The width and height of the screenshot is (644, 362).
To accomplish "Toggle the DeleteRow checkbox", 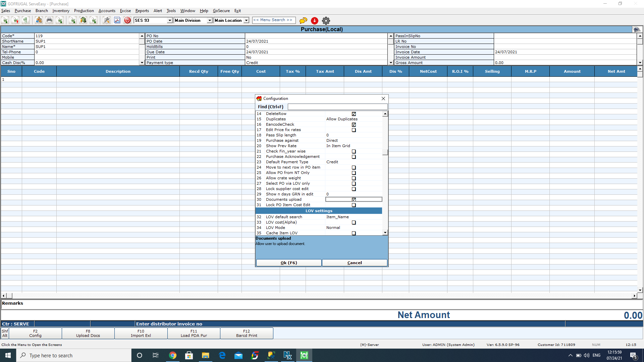I will (354, 114).
